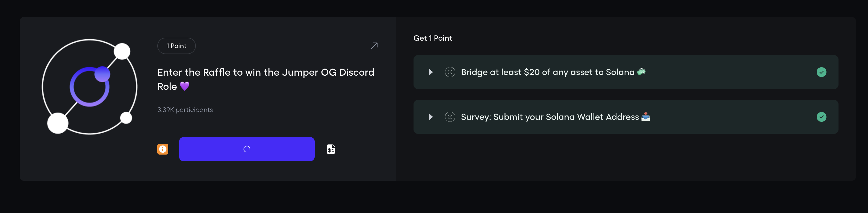Expand the Bridge at least $20 task
The height and width of the screenshot is (213, 868).
tap(431, 72)
